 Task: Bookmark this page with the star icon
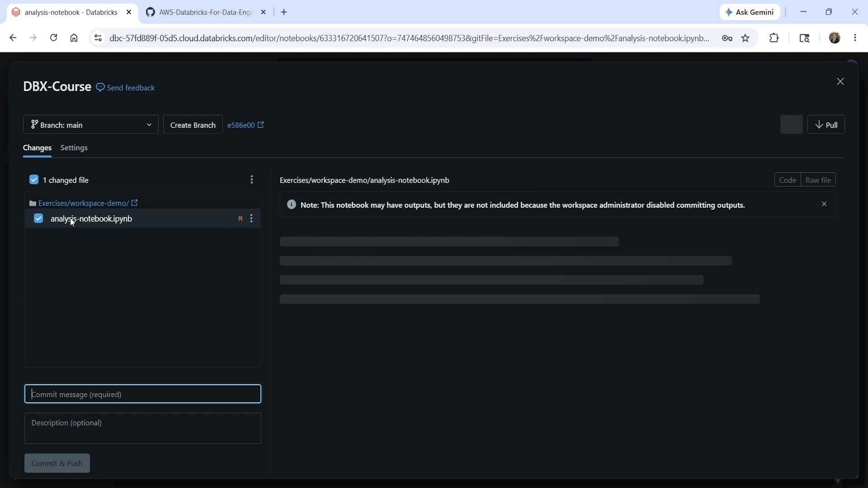click(x=746, y=38)
